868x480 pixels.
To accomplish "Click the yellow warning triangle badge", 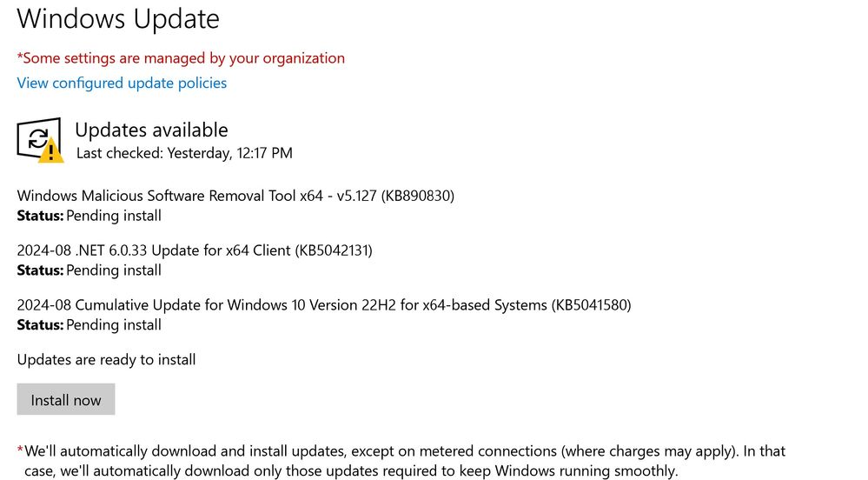I will [51, 150].
